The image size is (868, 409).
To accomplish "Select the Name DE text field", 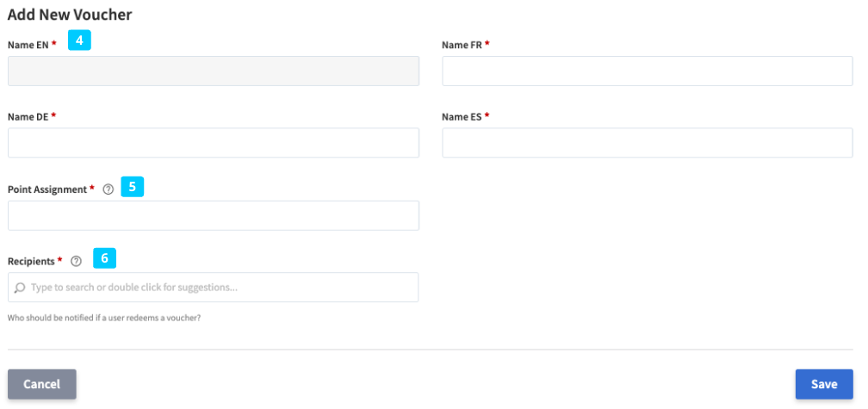I will tap(213, 143).
